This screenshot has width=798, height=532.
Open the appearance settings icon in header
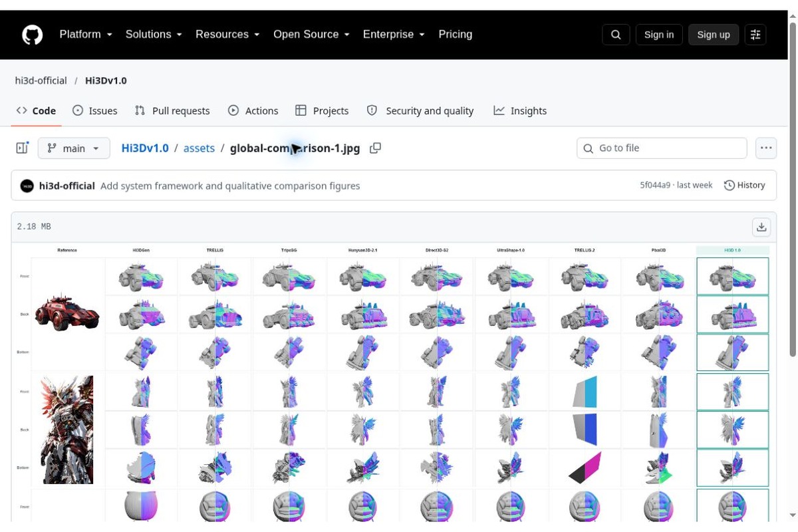pos(755,35)
